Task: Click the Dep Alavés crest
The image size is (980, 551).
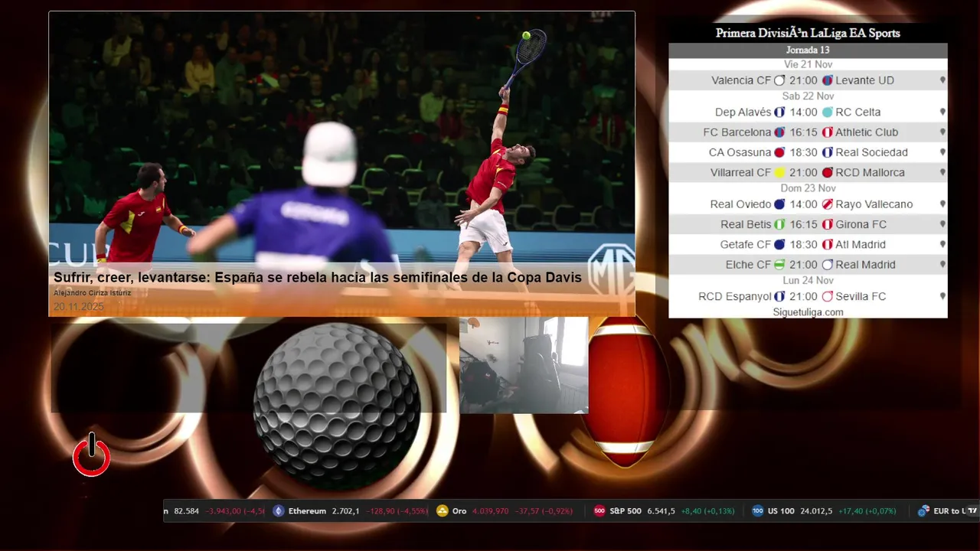Action: pos(779,112)
